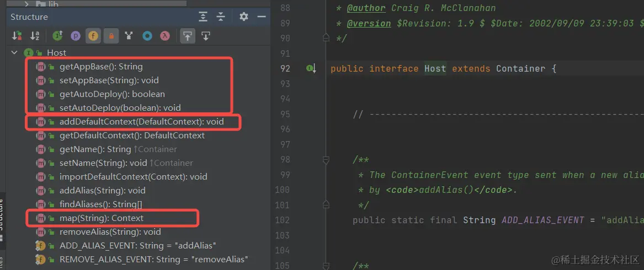This screenshot has width=644, height=270.
Task: Collapse the Host node chevron
Action: pyautogui.click(x=15, y=52)
